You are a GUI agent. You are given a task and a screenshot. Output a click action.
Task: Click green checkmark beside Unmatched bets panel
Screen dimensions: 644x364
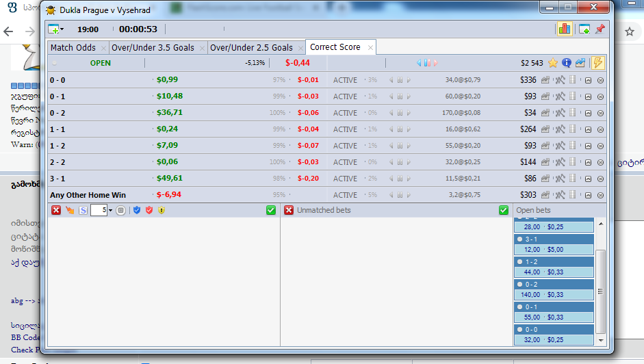click(504, 210)
